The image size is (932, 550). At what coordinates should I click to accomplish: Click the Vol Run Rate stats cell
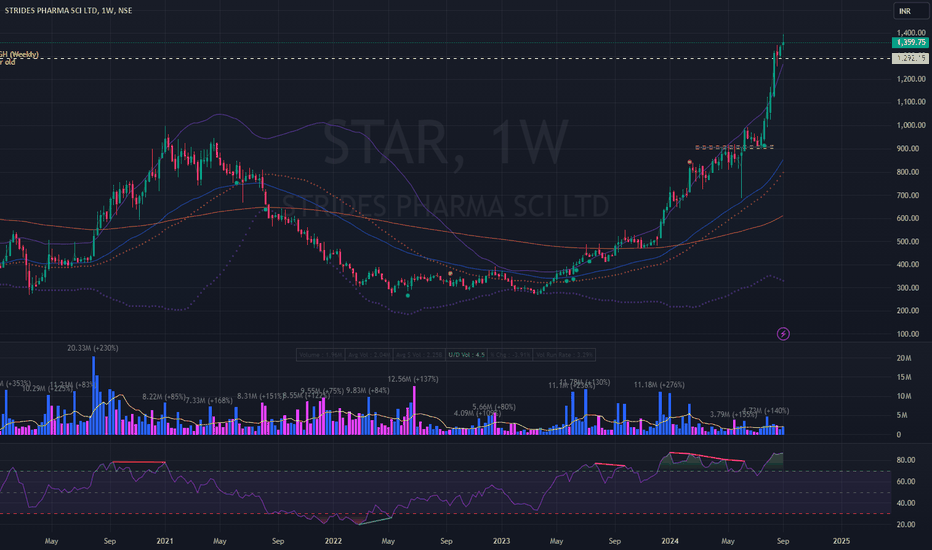563,355
